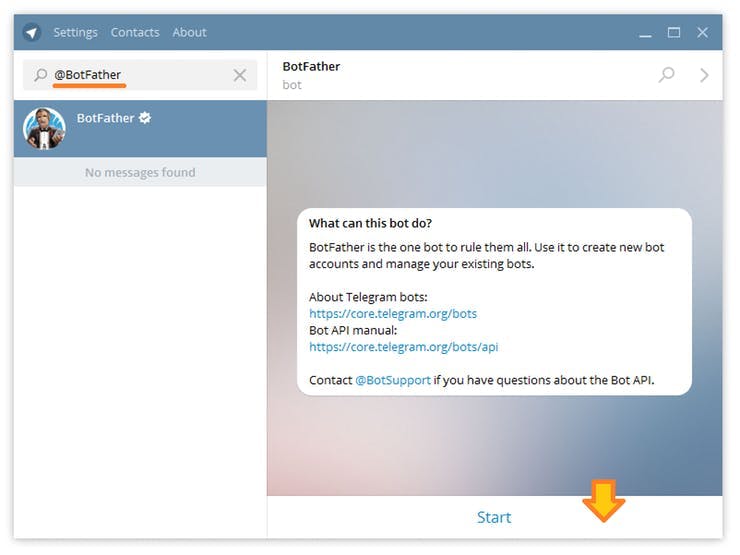This screenshot has width=740, height=555.
Task: Open https://core.telegram.org/bots link
Action: pyautogui.click(x=393, y=314)
